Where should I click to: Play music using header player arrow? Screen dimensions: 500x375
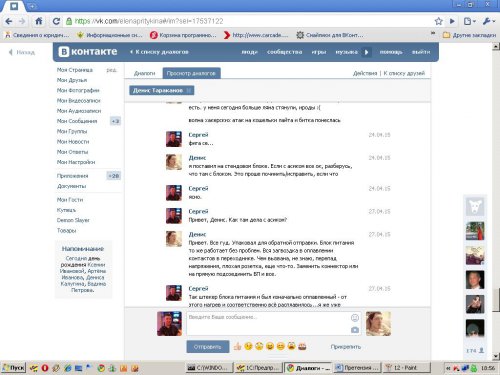[x=366, y=52]
